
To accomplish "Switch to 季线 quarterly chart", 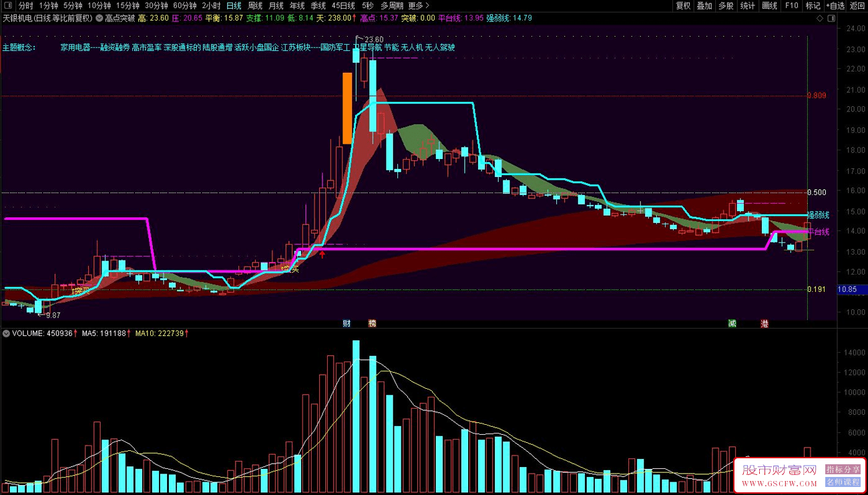I will (318, 5).
